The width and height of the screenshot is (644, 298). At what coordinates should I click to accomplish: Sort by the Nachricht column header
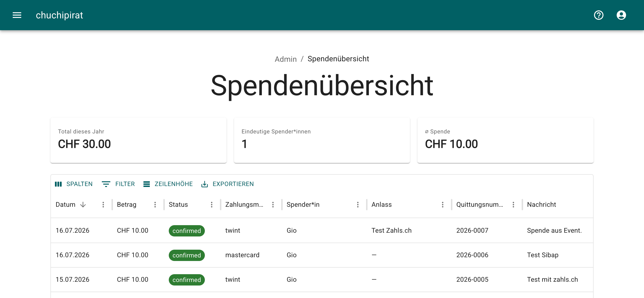coord(541,205)
